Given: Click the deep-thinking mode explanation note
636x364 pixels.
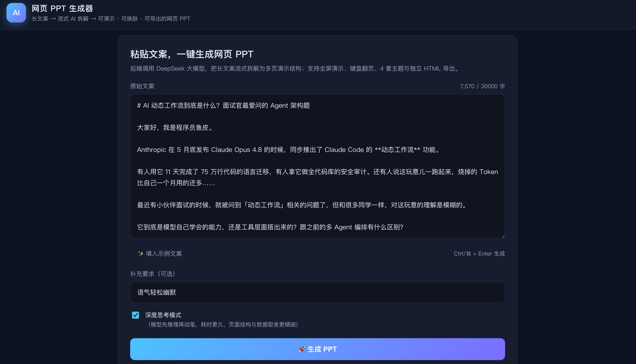Looking at the screenshot, I should point(223,324).
